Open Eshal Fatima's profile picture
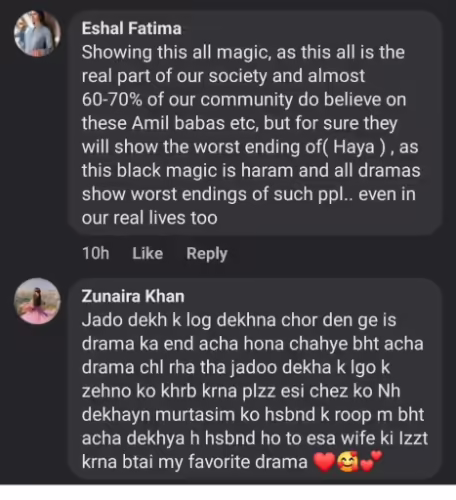Viewport: 456px width, 500px height. click(37, 34)
